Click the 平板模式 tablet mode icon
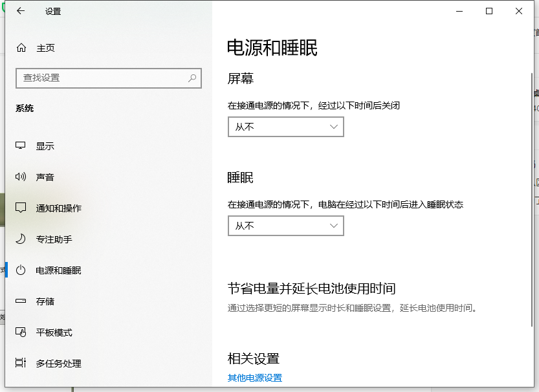Viewport: 539px width, 392px height. coord(20,332)
